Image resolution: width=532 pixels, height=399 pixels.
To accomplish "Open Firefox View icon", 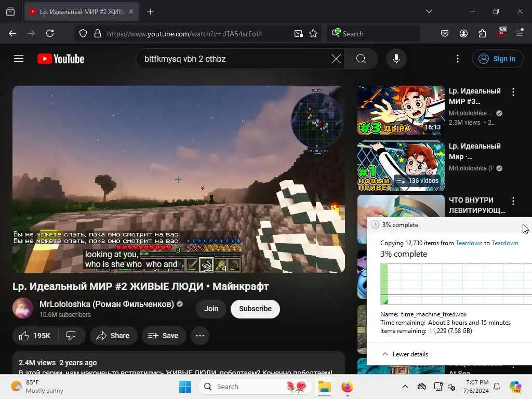I will click(x=10, y=11).
